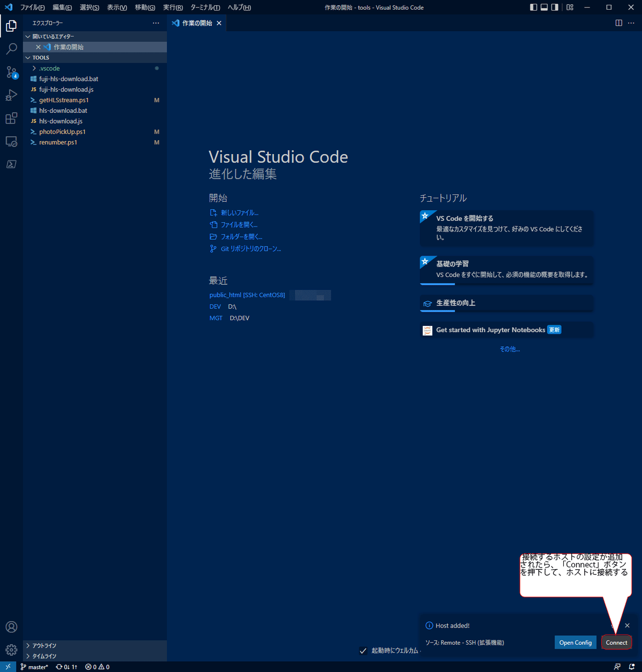642x672 pixels.
Task: Close the Host added notification
Action: click(x=627, y=625)
